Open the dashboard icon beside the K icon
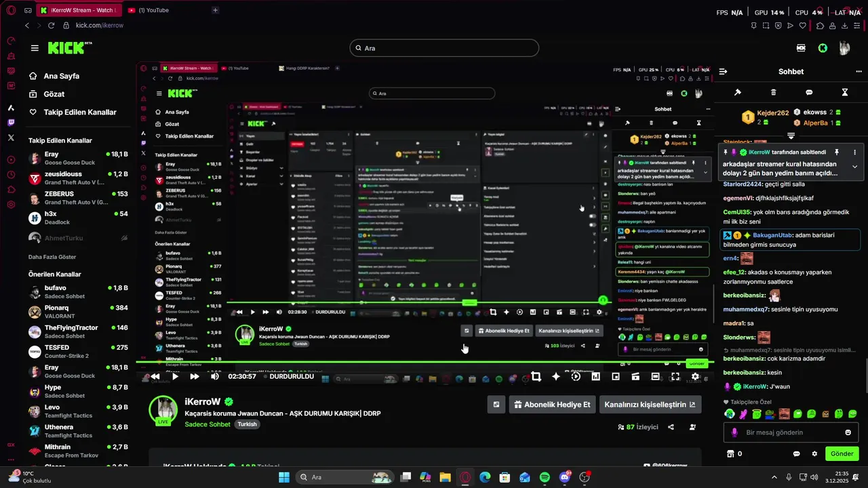The image size is (868, 488). click(x=801, y=48)
